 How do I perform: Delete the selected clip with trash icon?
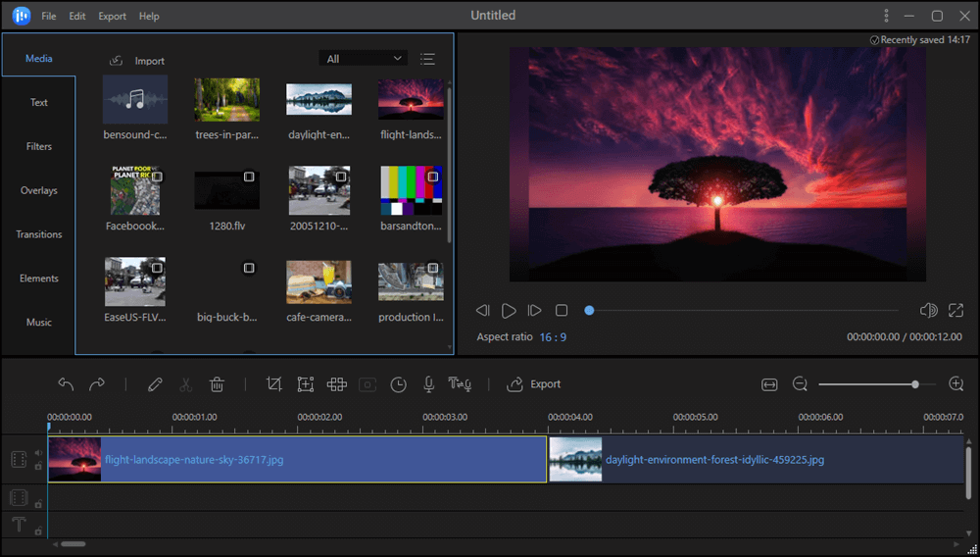pos(218,384)
